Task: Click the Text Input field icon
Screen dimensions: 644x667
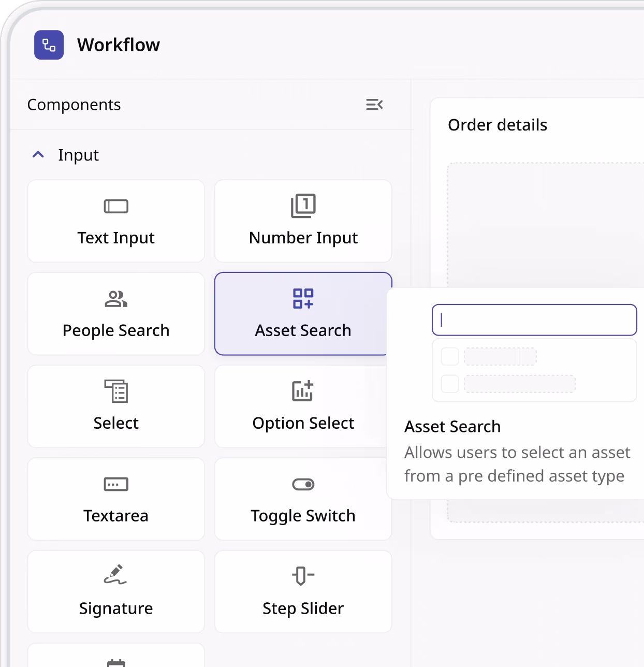Action: [116, 206]
